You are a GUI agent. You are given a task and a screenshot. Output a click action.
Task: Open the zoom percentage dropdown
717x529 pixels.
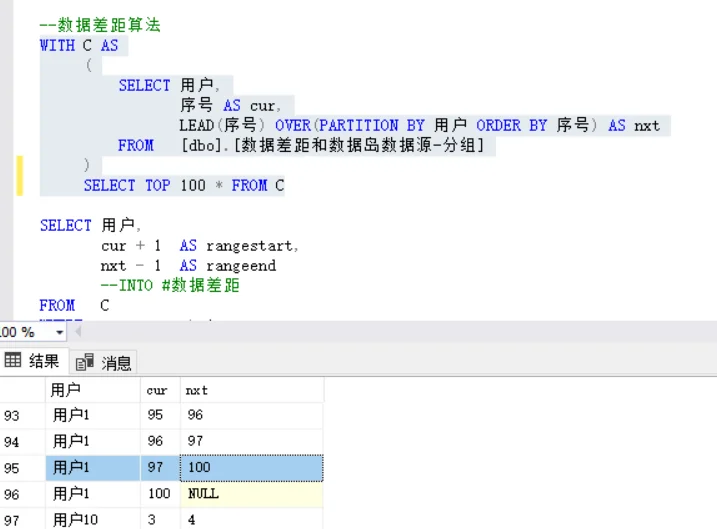pos(59,332)
